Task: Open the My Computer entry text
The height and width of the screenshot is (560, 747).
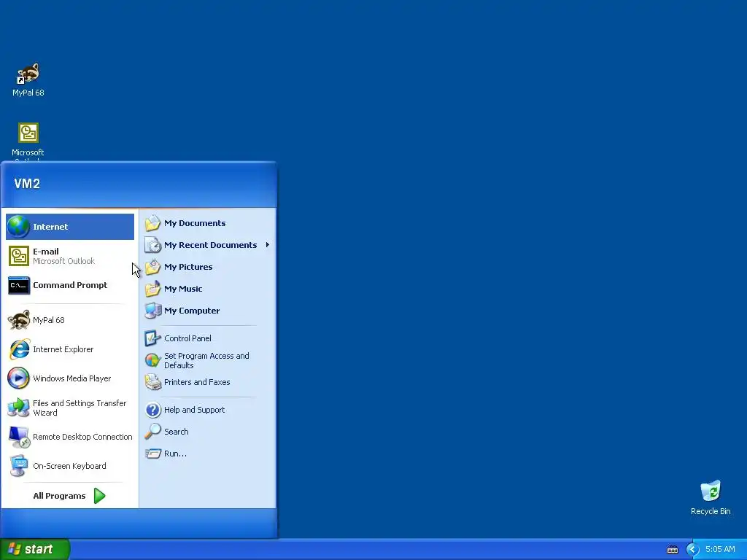Action: [192, 311]
